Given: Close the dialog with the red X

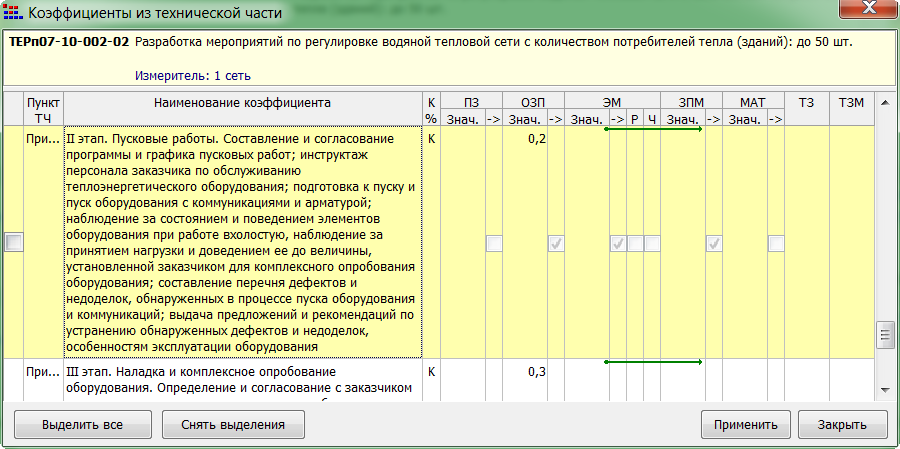Looking at the screenshot, I should pos(865,12).
